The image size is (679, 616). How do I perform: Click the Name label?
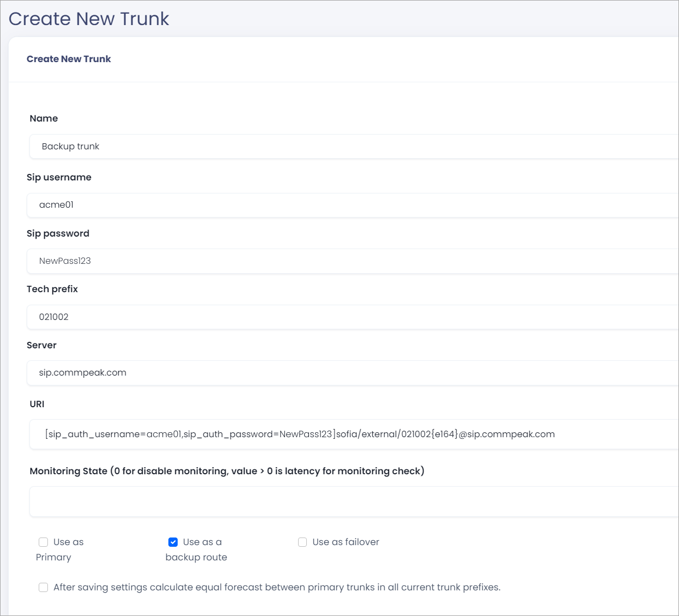(x=44, y=118)
